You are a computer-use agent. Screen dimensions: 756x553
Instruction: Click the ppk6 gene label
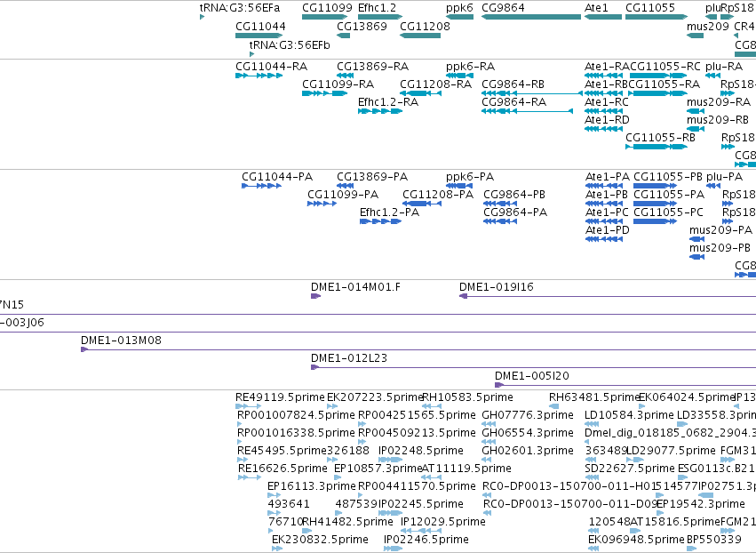coord(459,8)
